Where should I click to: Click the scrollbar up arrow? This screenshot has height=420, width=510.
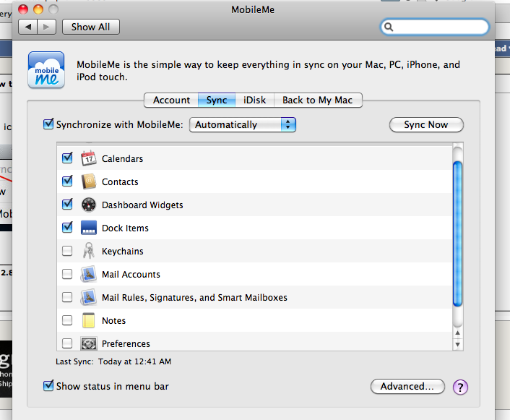point(458,333)
